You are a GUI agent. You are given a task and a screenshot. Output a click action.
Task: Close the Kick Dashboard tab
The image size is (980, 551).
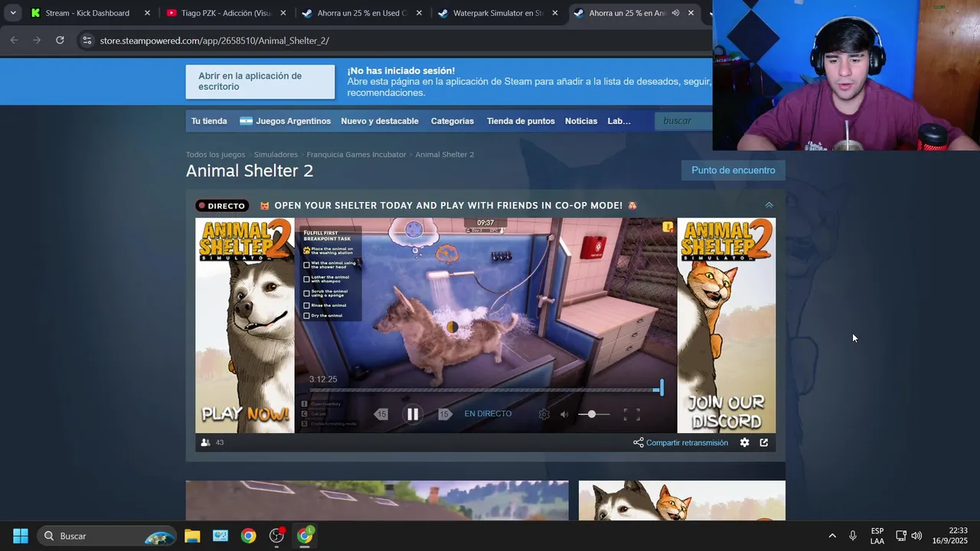[147, 13]
